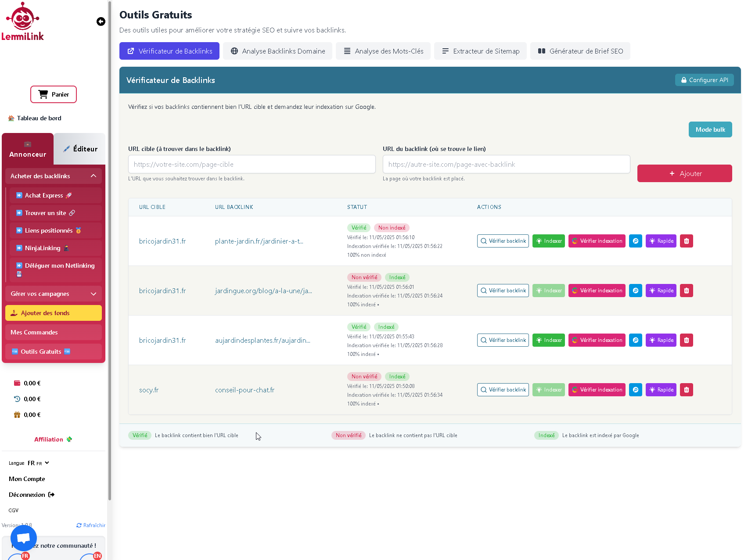Delete the conseil-pour-chat.fr backlink entry
The width and height of the screenshot is (748, 560).
[686, 390]
